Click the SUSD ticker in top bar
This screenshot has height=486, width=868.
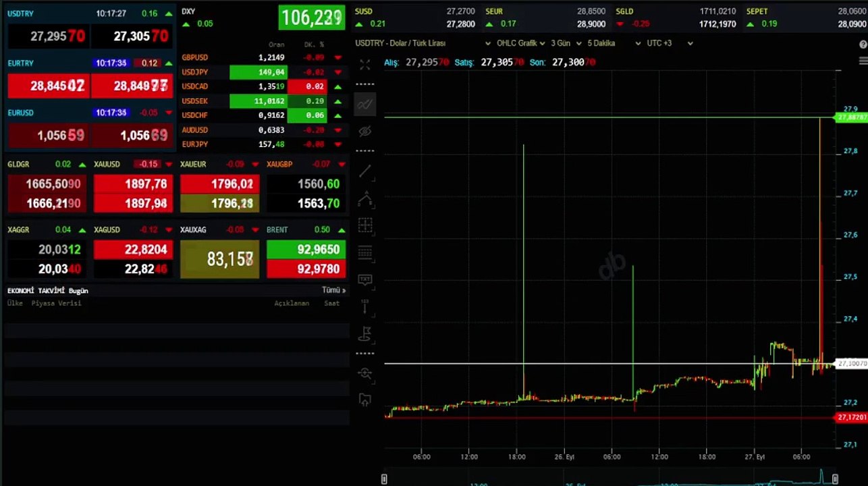click(x=415, y=18)
